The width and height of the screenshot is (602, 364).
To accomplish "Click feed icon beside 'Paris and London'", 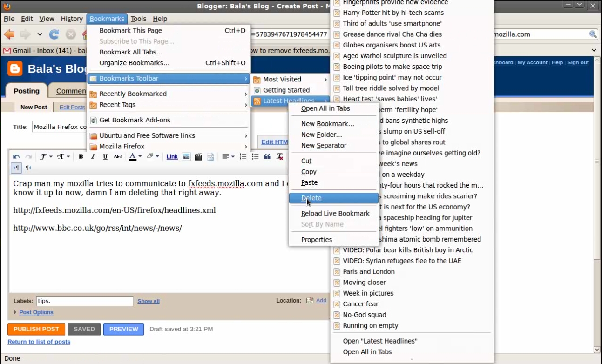I will [337, 272].
